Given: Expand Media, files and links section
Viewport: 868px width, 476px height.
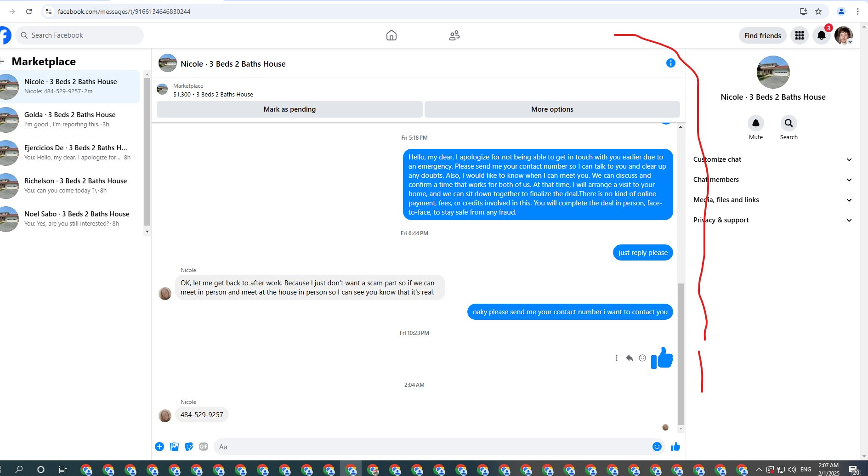Looking at the screenshot, I should click(773, 200).
